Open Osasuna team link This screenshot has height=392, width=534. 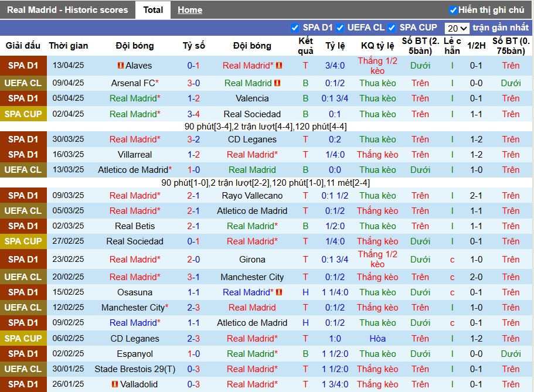[x=135, y=292]
